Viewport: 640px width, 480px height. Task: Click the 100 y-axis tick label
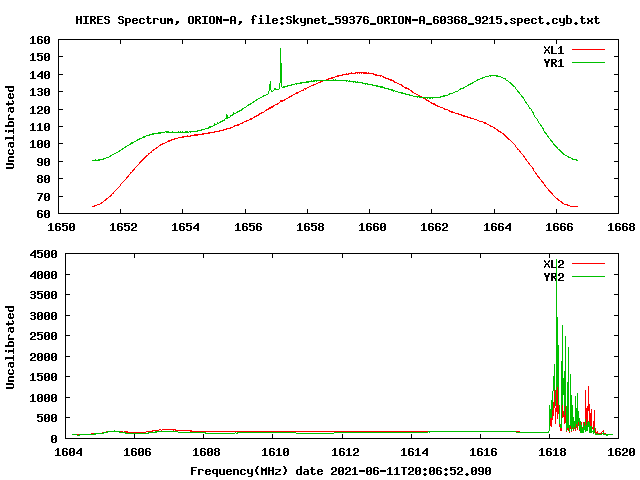pyautogui.click(x=40, y=144)
